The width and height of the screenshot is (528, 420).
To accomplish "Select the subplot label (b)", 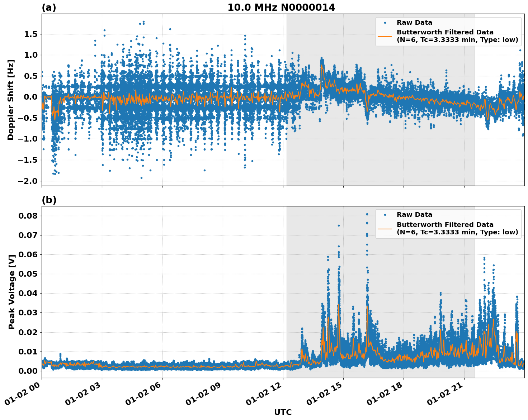I will pos(49,200).
